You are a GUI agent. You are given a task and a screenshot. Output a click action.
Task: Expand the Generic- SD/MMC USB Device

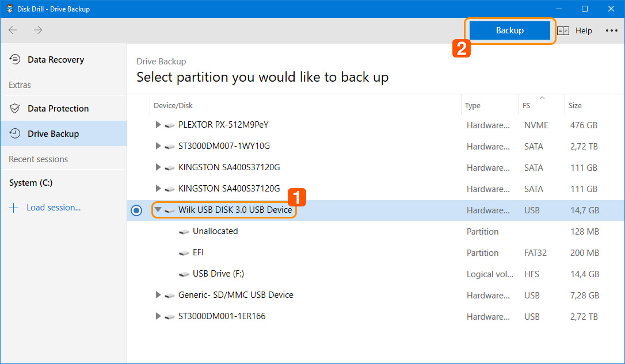[158, 294]
